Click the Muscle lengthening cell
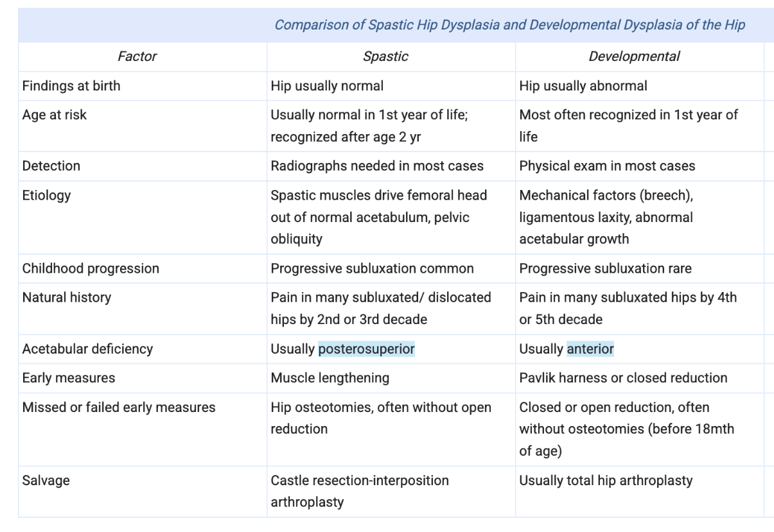774x532 pixels. point(330,378)
